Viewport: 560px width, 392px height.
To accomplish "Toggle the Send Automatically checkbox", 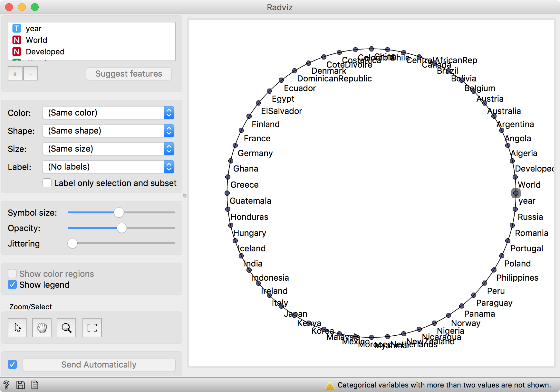I will (12, 364).
